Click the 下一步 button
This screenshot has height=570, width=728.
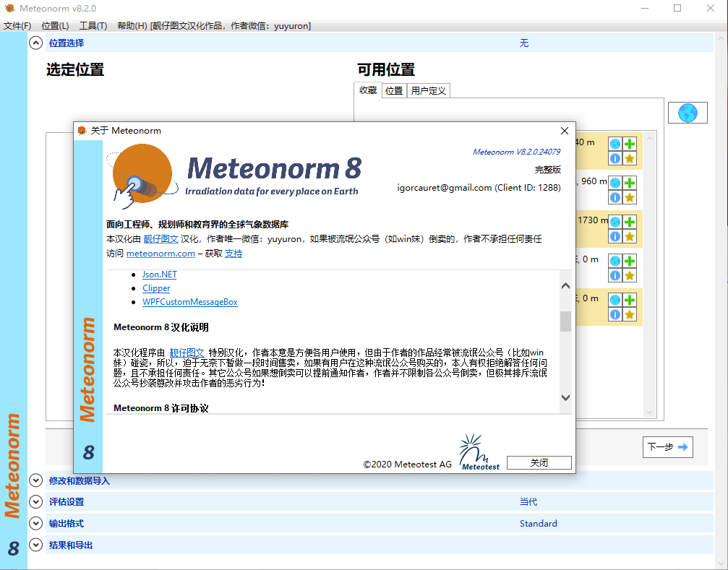(x=668, y=447)
